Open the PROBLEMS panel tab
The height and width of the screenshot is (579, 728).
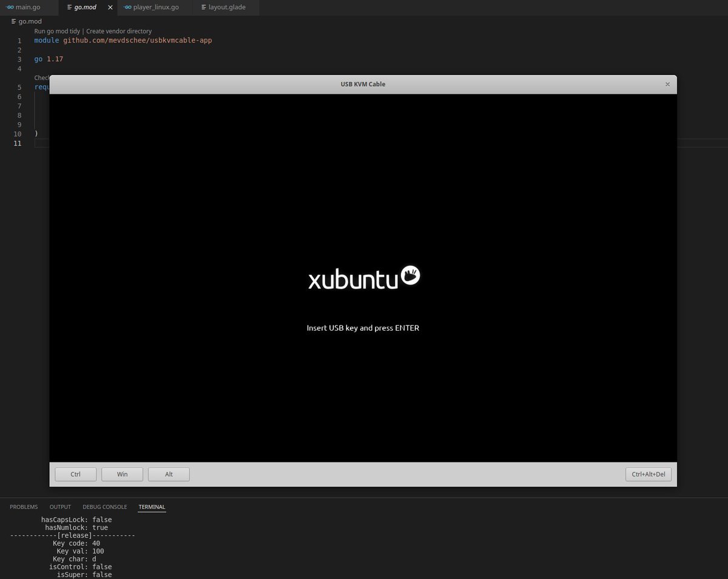coord(24,507)
